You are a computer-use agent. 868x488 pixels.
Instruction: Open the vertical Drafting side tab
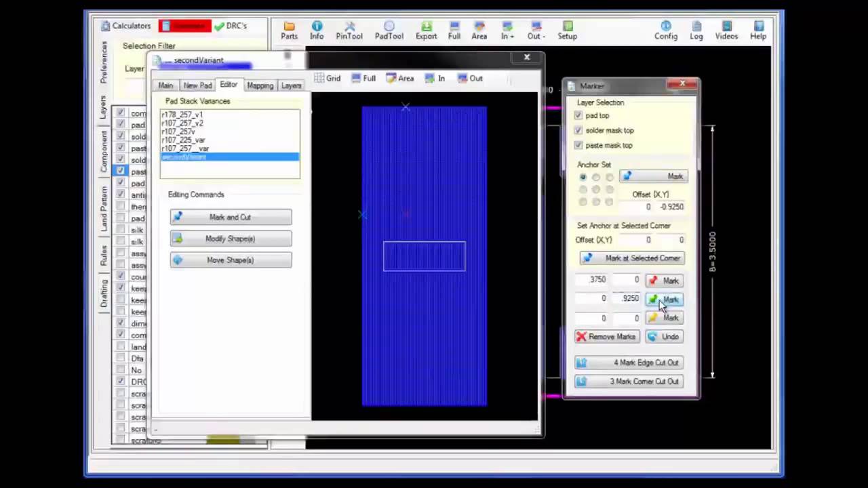coord(104,293)
